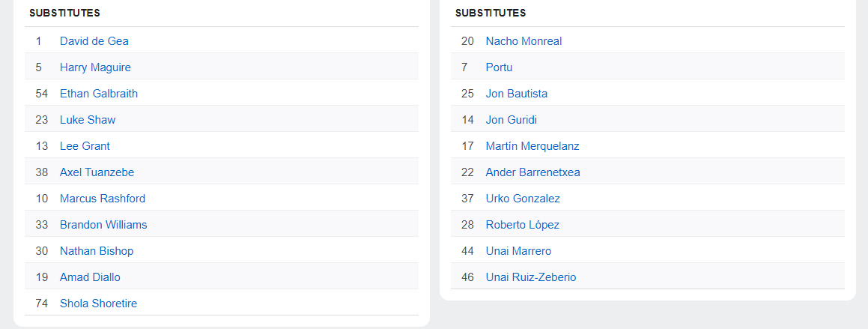
Task: View Ander Barrenetxea's profile
Action: pyautogui.click(x=532, y=172)
